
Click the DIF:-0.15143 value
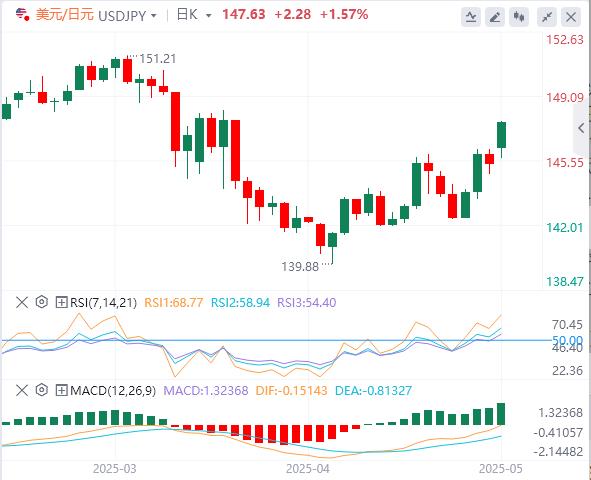click(x=291, y=391)
